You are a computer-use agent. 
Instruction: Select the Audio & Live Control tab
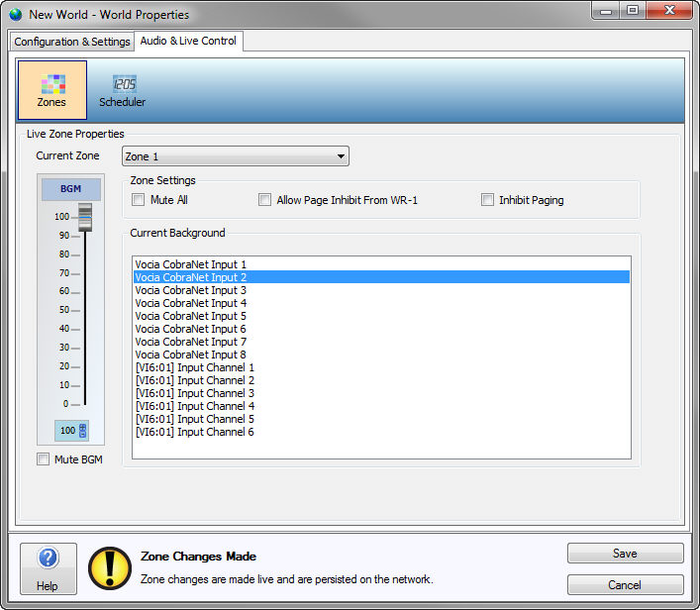click(x=188, y=42)
